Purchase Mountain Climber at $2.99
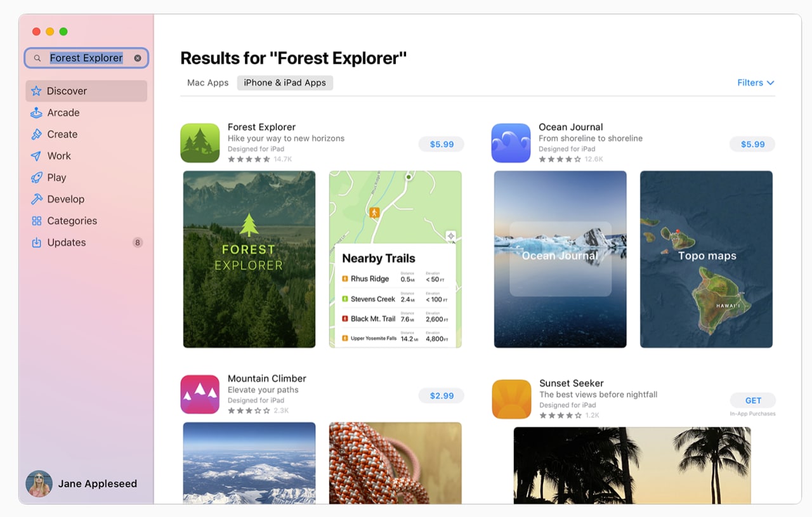 tap(442, 395)
